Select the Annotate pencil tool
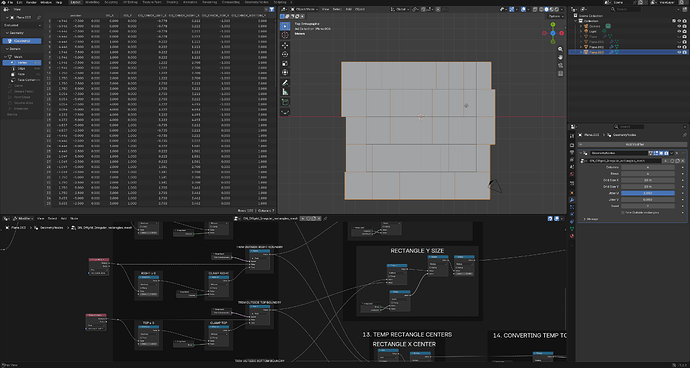This screenshot has width=690, height=368. click(x=285, y=83)
